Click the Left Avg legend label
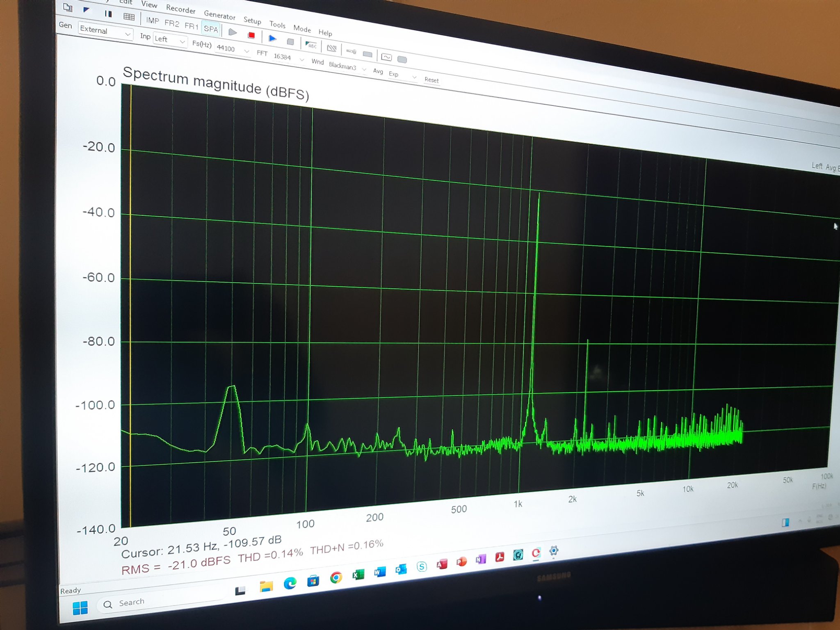The image size is (840, 630). (825, 167)
